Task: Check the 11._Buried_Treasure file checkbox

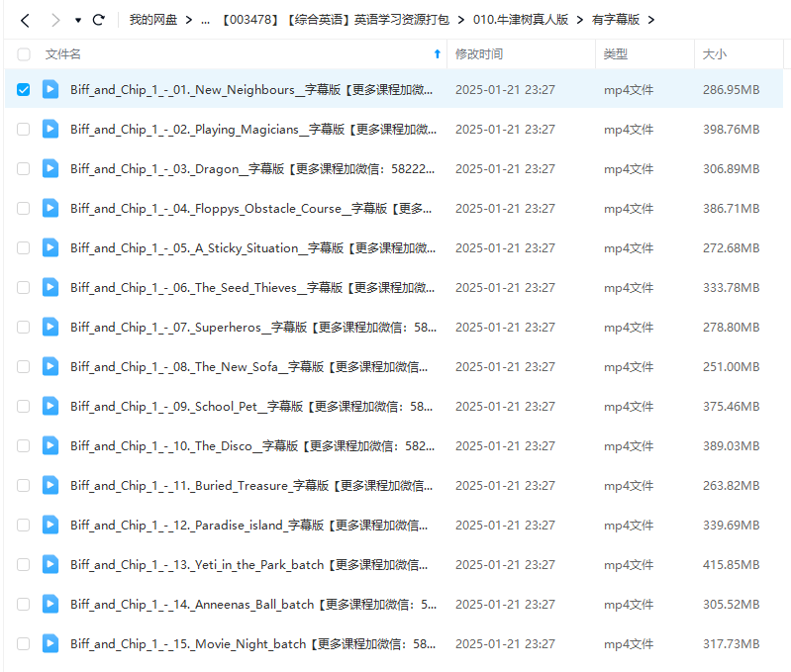Action: coord(23,486)
